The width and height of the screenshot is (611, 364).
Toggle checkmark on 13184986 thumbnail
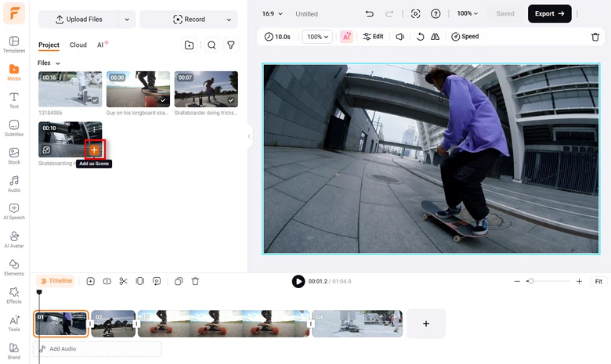(x=95, y=100)
